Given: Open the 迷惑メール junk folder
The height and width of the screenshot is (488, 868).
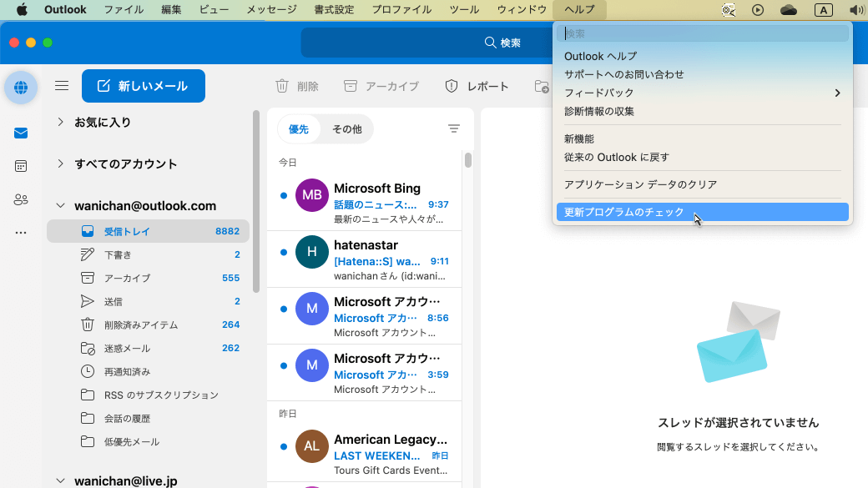Looking at the screenshot, I should pyautogui.click(x=148, y=348).
